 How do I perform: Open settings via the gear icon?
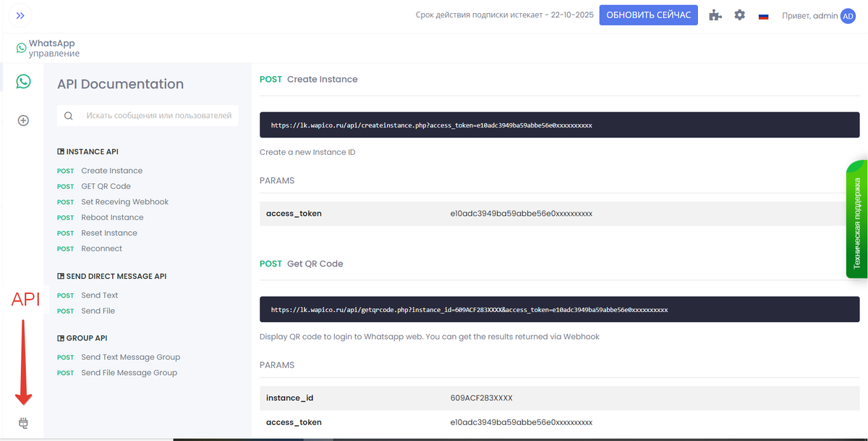739,14
